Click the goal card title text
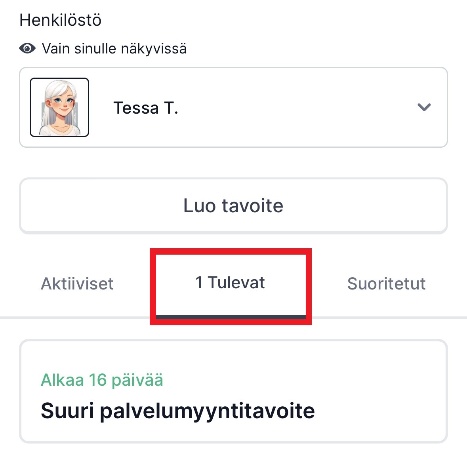Viewport: 467px width, 476px height. click(178, 410)
